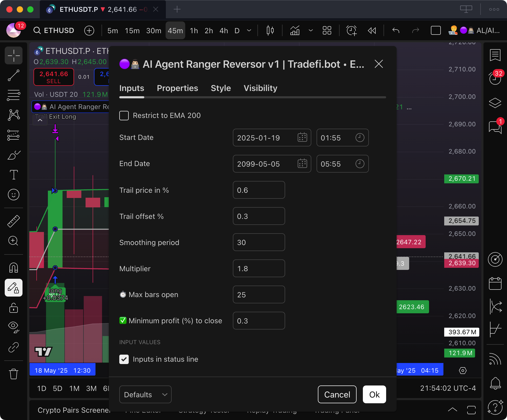Viewport: 507px width, 420px height.
Task: Open the Properties tab
Action: pyautogui.click(x=177, y=88)
